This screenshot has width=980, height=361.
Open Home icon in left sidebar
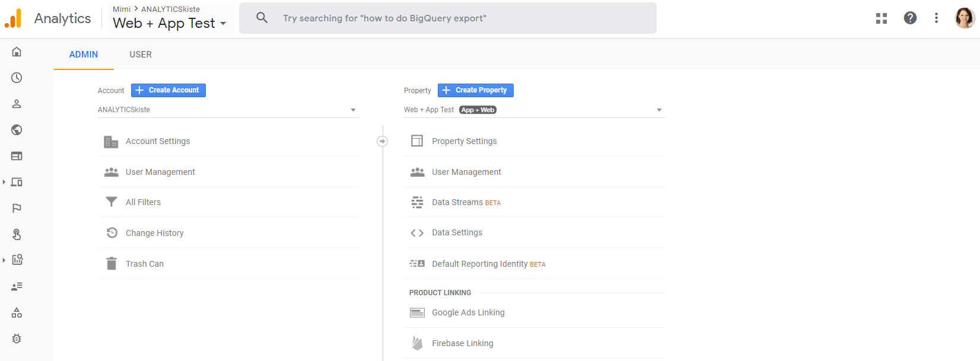pyautogui.click(x=17, y=52)
